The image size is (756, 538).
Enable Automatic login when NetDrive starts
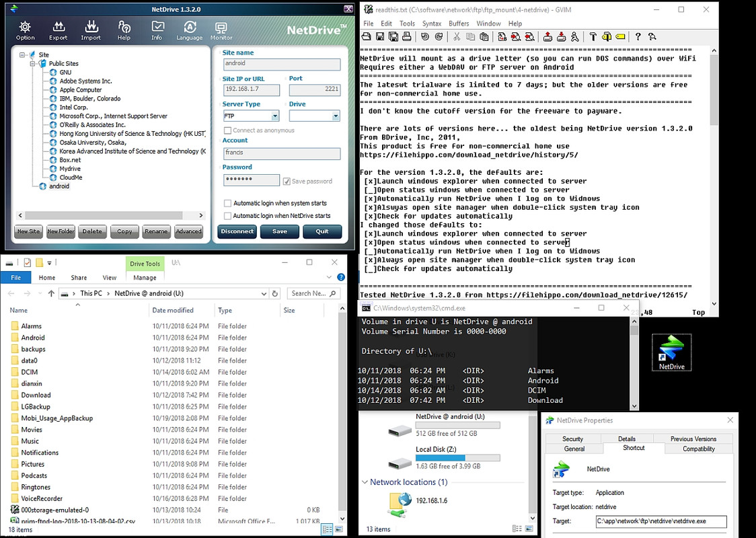(x=227, y=216)
